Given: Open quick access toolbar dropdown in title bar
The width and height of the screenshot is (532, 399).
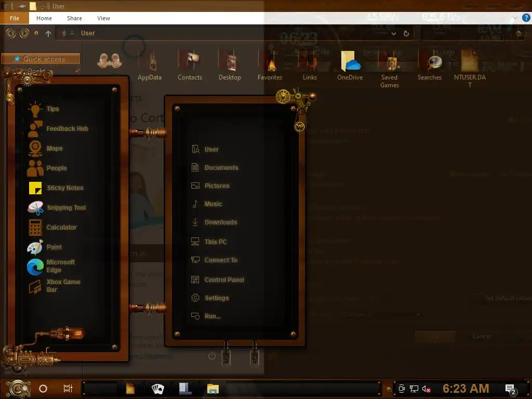Looking at the screenshot, I should click(x=42, y=6).
